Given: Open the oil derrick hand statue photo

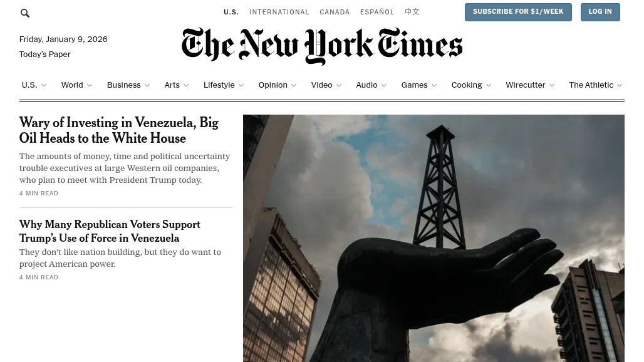Looking at the screenshot, I should pyautogui.click(x=434, y=238).
